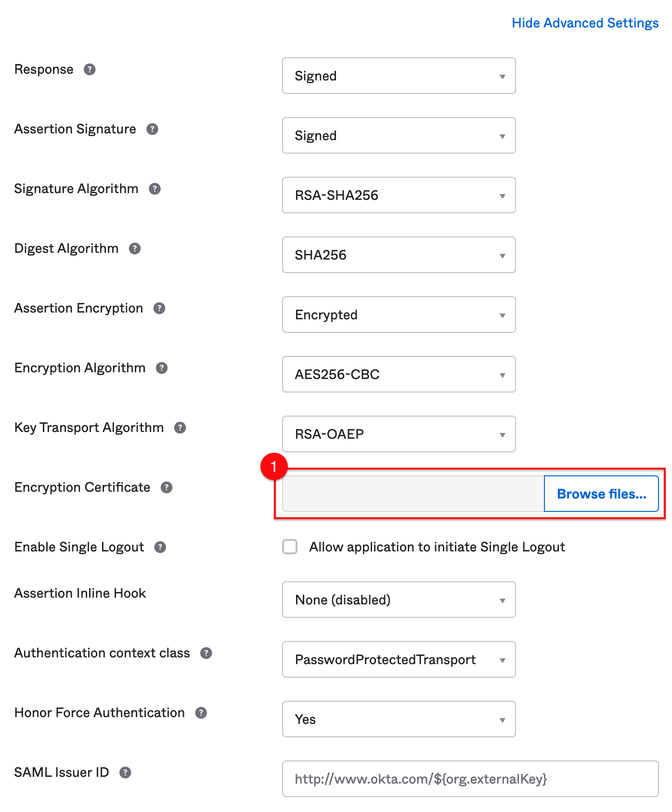
Task: Show the Encryption Certificate help tooltip
Action: click(167, 487)
